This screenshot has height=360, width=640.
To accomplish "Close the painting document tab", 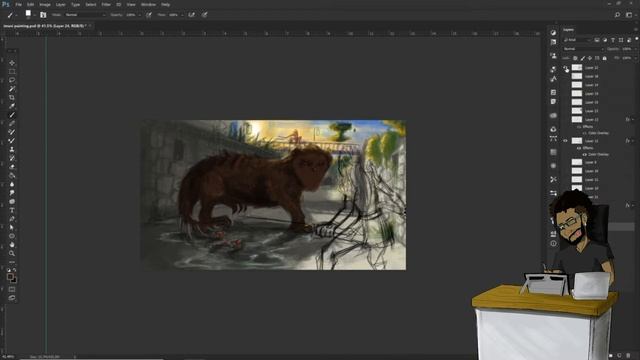I will pos(90,26).
